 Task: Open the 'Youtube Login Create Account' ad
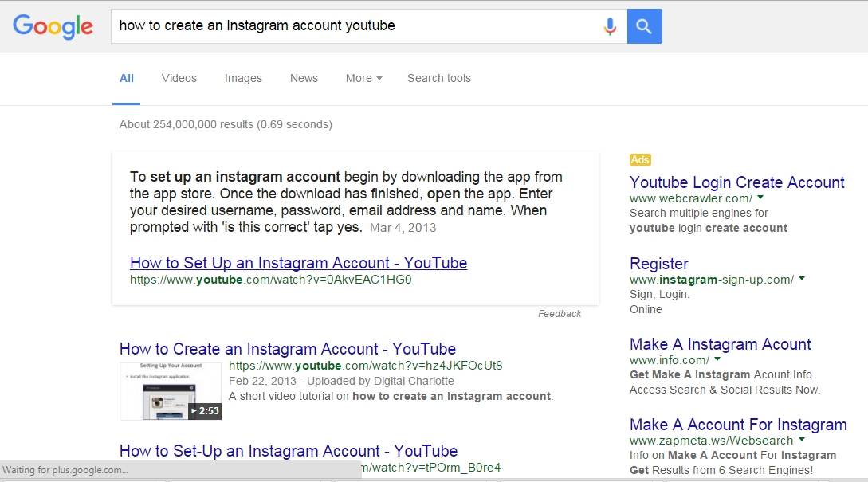click(736, 182)
